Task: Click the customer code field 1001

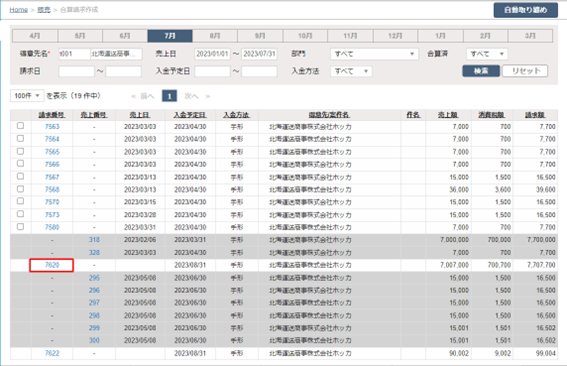Action: pos(74,54)
